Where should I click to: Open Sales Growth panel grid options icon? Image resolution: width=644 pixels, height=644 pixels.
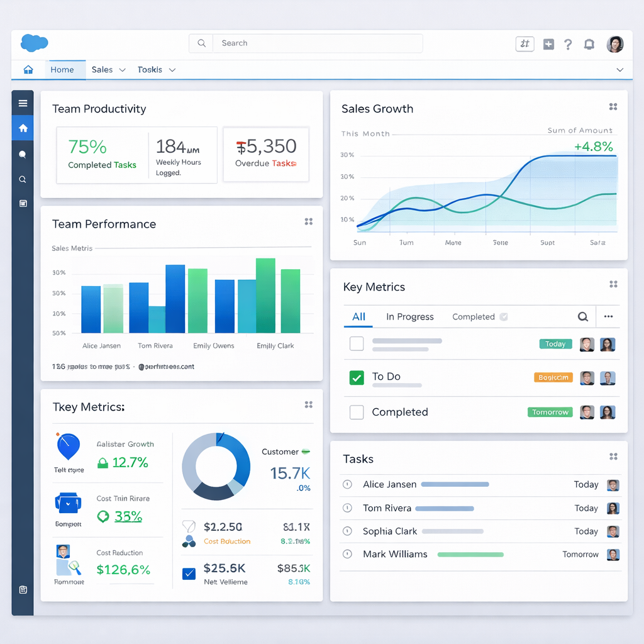(x=613, y=107)
